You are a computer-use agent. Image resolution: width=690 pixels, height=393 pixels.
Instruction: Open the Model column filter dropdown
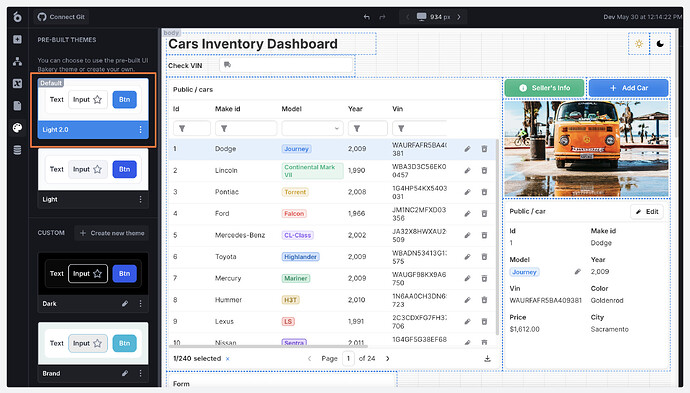[x=312, y=129]
